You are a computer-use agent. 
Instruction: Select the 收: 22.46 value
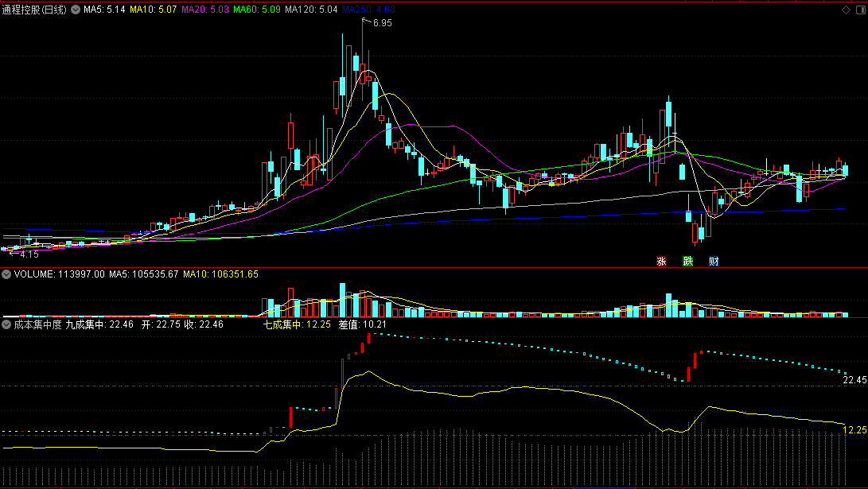pyautogui.click(x=204, y=324)
